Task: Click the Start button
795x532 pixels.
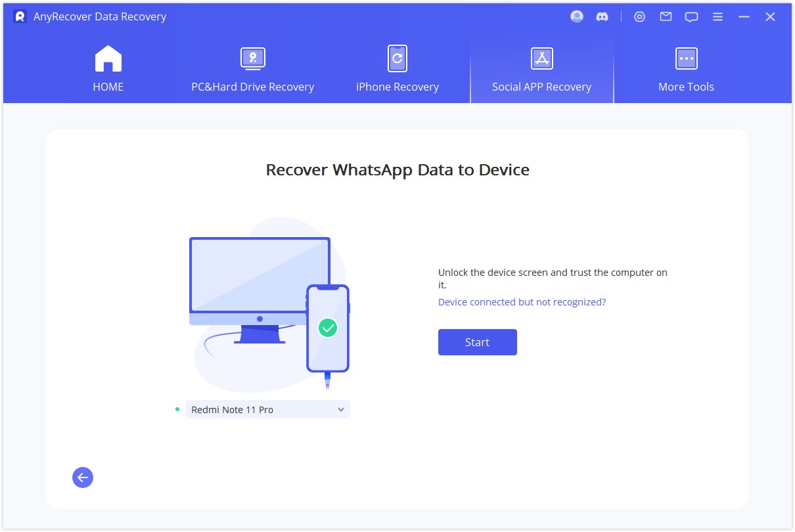Action: coord(478,342)
